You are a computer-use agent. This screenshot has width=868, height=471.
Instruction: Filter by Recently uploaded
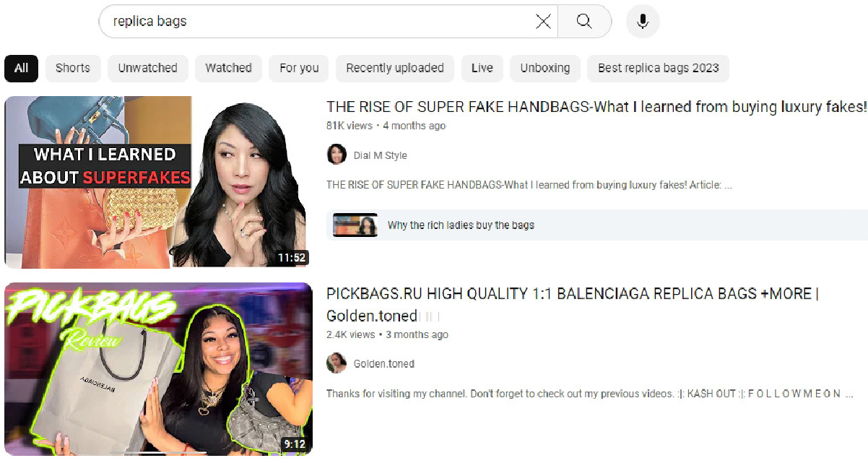coord(395,68)
